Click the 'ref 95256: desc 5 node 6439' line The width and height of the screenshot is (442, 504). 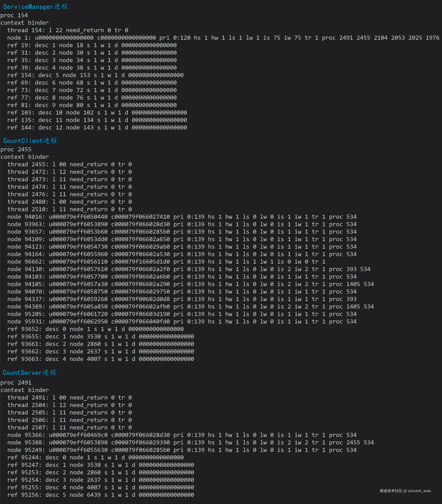coord(100,495)
